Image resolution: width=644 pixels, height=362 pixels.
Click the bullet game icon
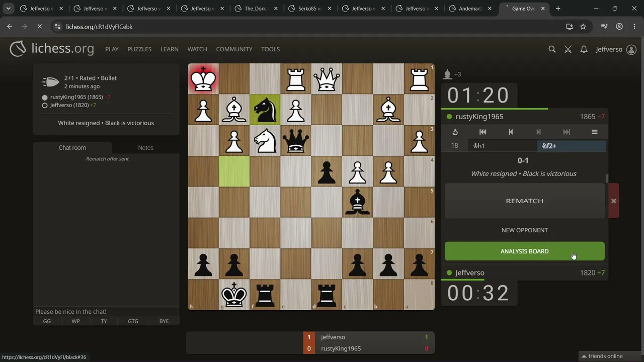pos(50,82)
